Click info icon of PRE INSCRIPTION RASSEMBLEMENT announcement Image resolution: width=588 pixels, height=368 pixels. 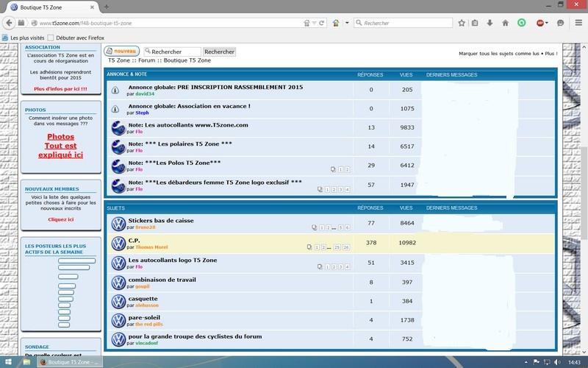(115, 90)
